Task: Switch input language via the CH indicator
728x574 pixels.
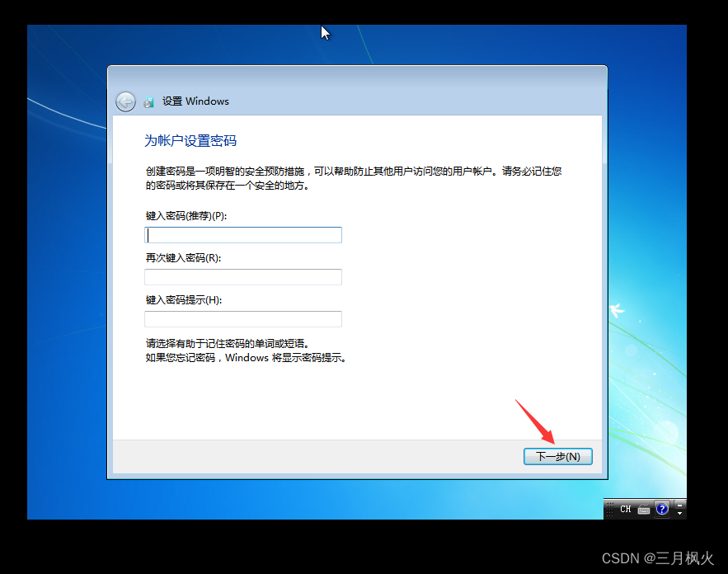Action: [x=626, y=509]
